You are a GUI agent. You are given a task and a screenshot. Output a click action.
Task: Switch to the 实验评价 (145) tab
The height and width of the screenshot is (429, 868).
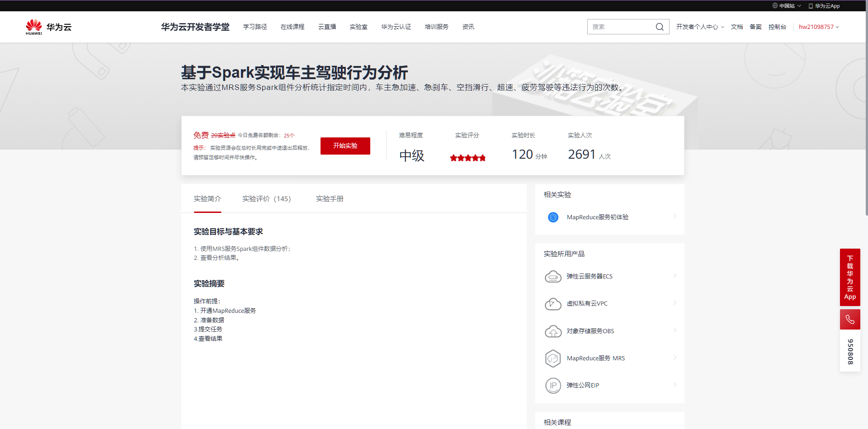coord(267,199)
